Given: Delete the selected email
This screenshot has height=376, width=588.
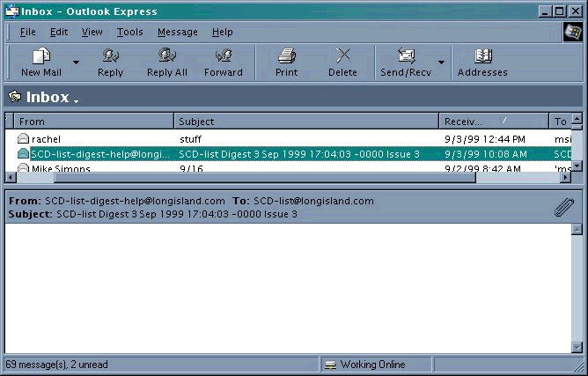Looking at the screenshot, I should click(x=342, y=62).
